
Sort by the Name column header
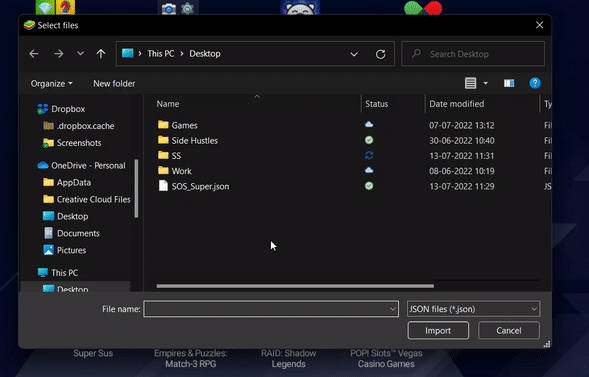tap(168, 104)
